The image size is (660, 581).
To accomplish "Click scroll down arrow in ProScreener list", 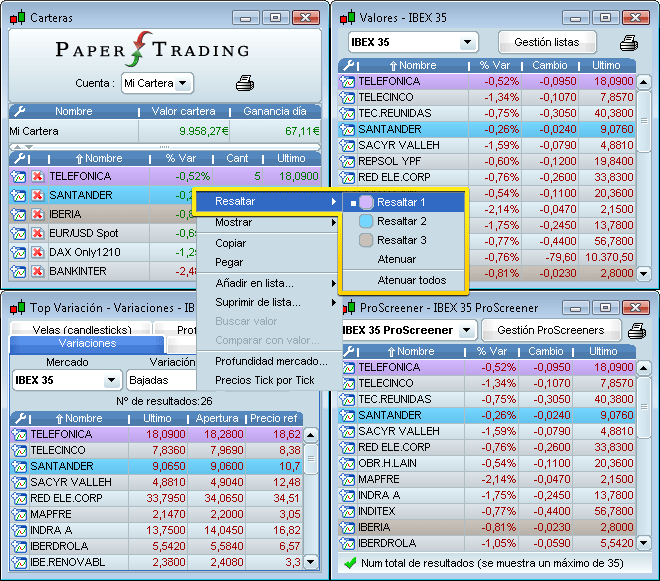I will click(643, 543).
